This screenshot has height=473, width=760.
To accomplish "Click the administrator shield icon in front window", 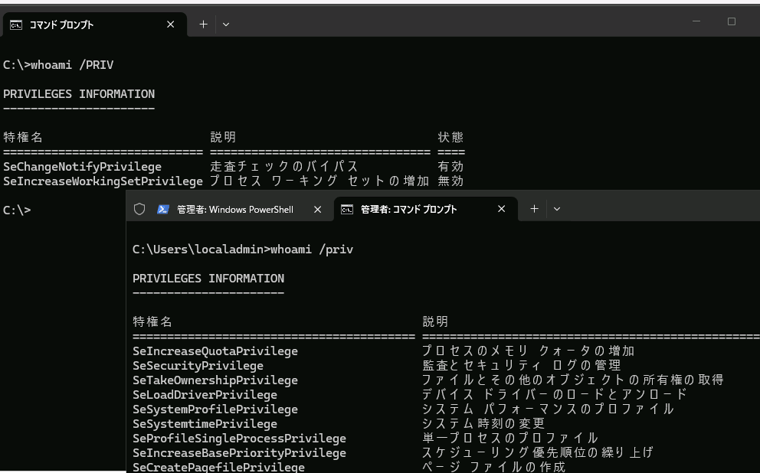I will (x=140, y=209).
